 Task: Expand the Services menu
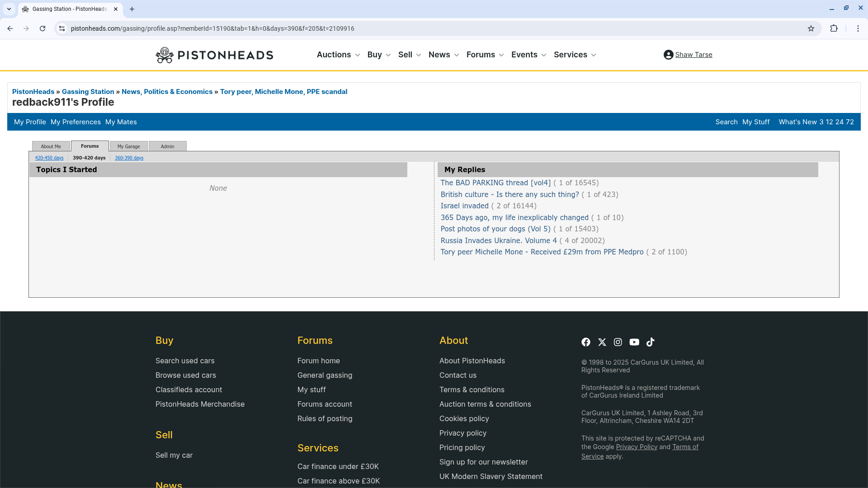(575, 55)
